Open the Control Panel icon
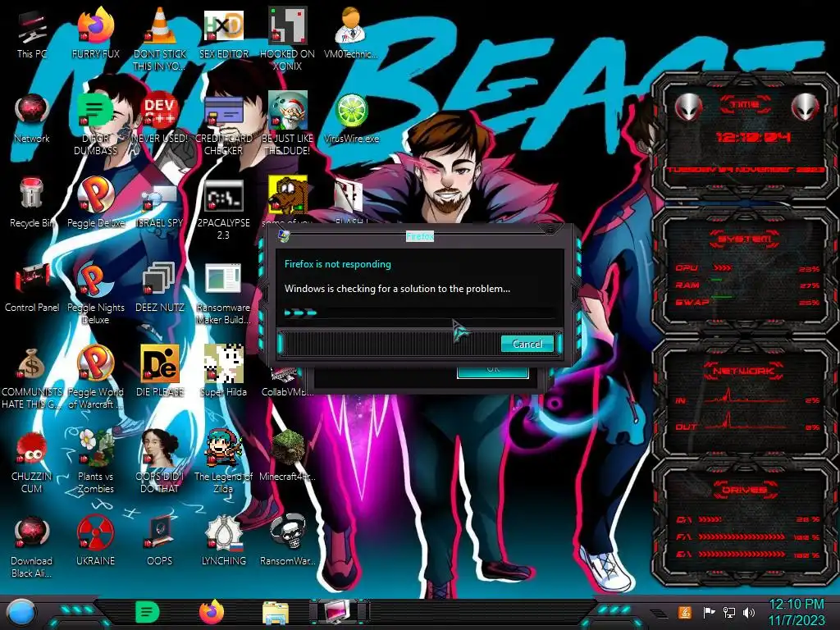This screenshot has width=840, height=630. point(32,287)
